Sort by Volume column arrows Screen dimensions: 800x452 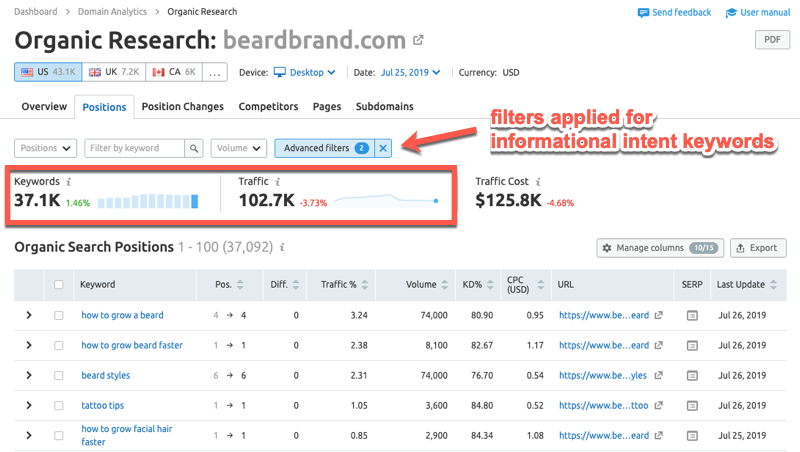coord(445,285)
